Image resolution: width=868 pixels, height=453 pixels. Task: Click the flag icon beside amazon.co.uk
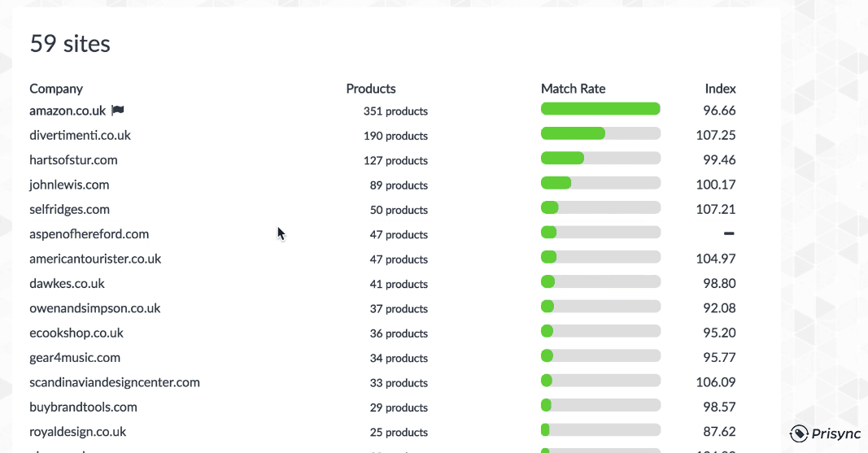click(x=118, y=111)
